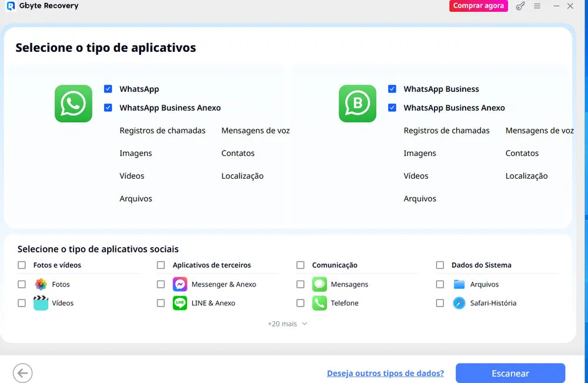The height and width of the screenshot is (383, 588).
Task: Expand the +20 mais list
Action: [288, 324]
